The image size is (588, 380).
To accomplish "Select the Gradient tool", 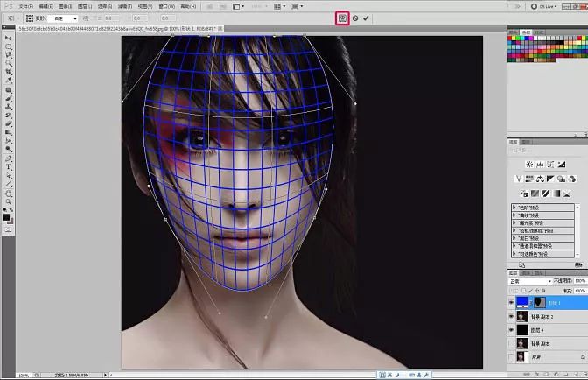I will [8, 132].
